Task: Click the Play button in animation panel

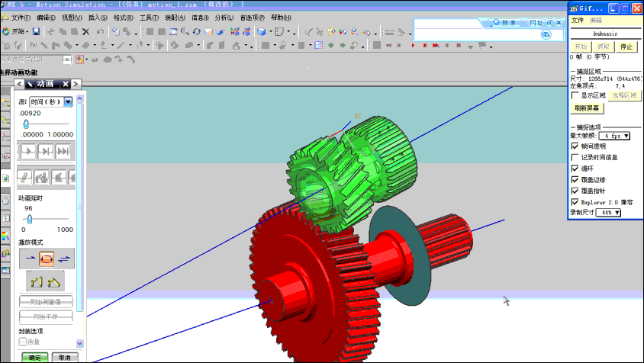Action: [x=28, y=152]
